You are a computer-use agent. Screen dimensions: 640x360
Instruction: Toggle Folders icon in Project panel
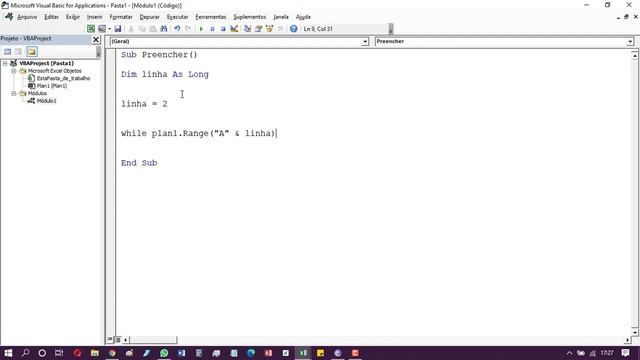point(32,51)
